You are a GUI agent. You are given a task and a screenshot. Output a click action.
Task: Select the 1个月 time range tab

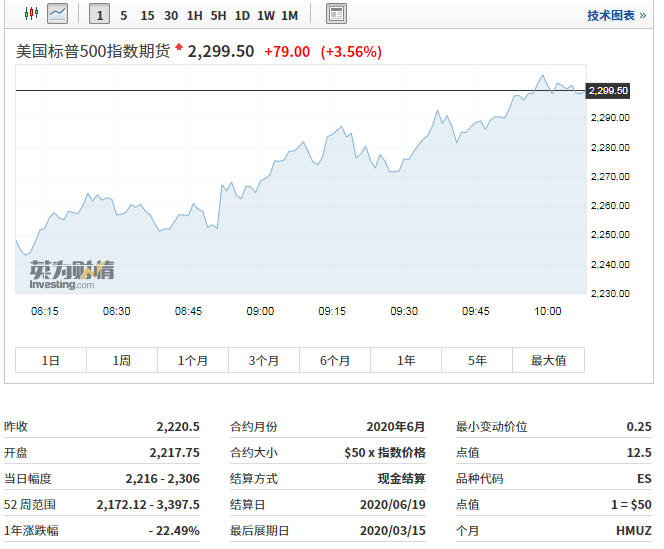click(x=193, y=360)
